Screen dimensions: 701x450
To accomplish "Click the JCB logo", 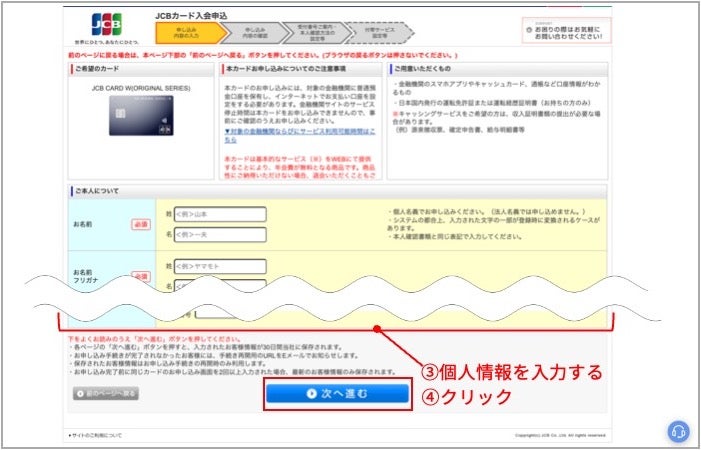I will (106, 23).
